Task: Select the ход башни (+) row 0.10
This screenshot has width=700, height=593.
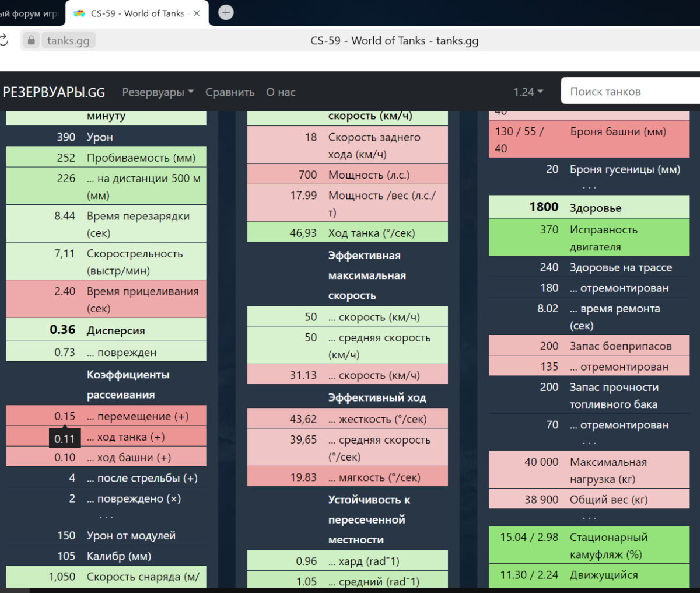Action: point(106,457)
